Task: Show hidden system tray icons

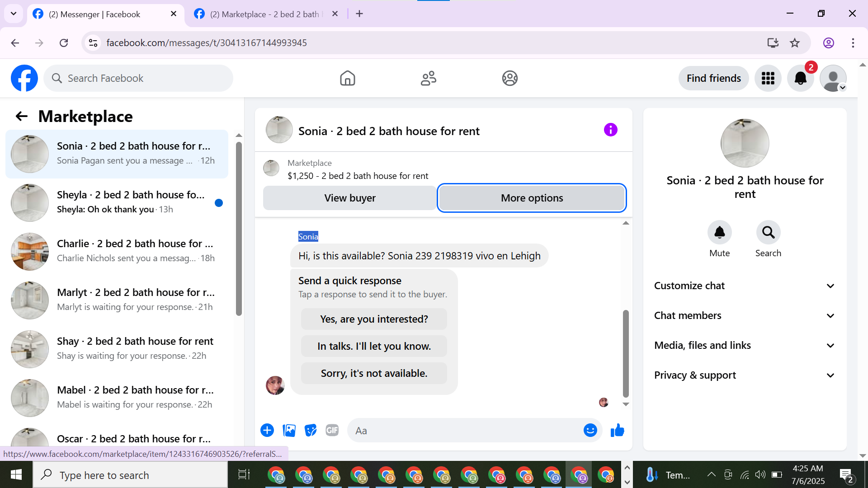Action: click(711, 474)
